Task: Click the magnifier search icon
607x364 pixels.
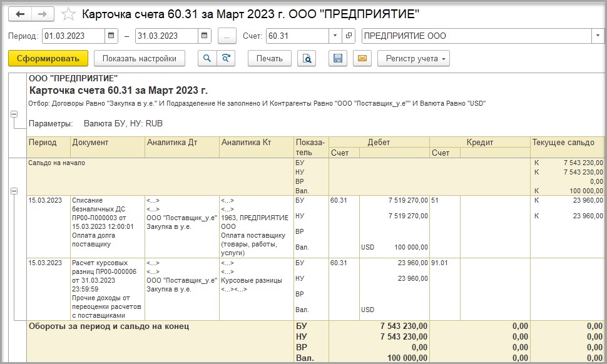Action: (207, 59)
